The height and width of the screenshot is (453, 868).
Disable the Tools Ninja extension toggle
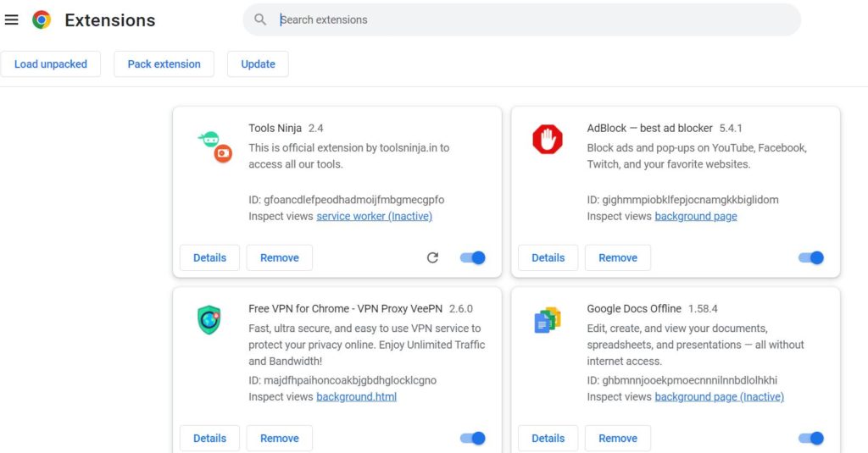(x=473, y=257)
